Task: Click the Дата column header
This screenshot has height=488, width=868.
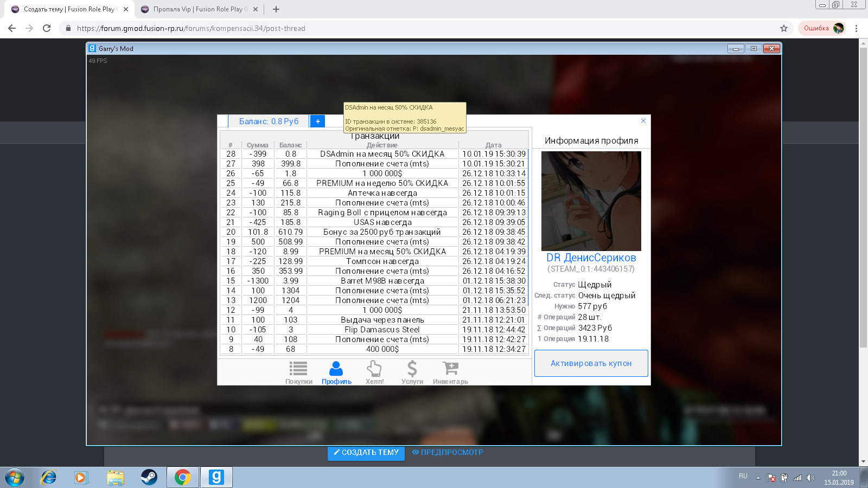Action: click(494, 145)
